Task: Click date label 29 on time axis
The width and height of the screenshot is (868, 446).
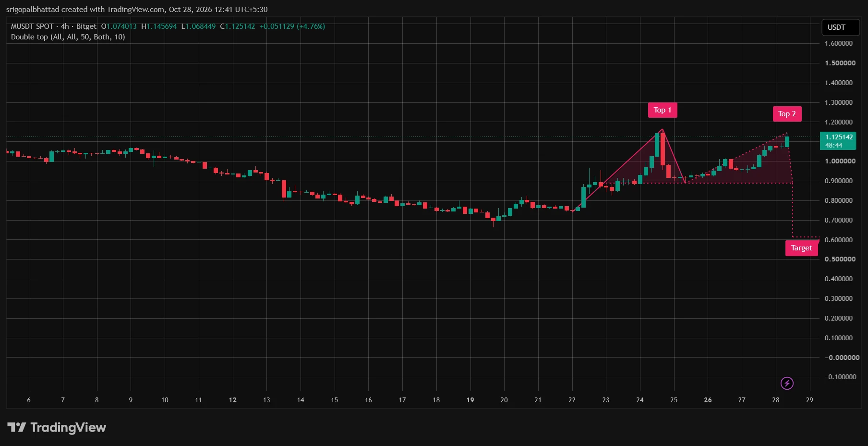Action: click(x=809, y=400)
